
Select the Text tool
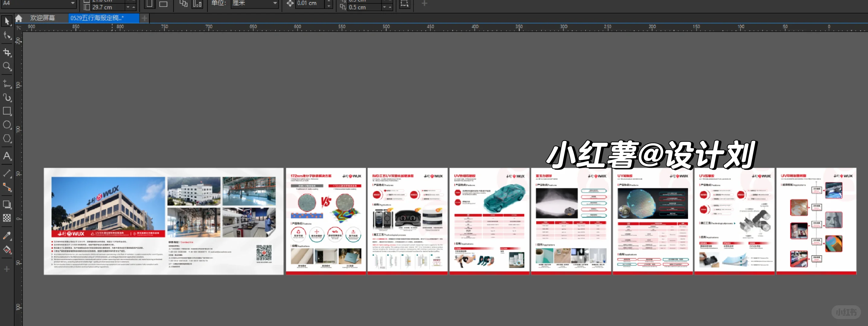pyautogui.click(x=7, y=156)
